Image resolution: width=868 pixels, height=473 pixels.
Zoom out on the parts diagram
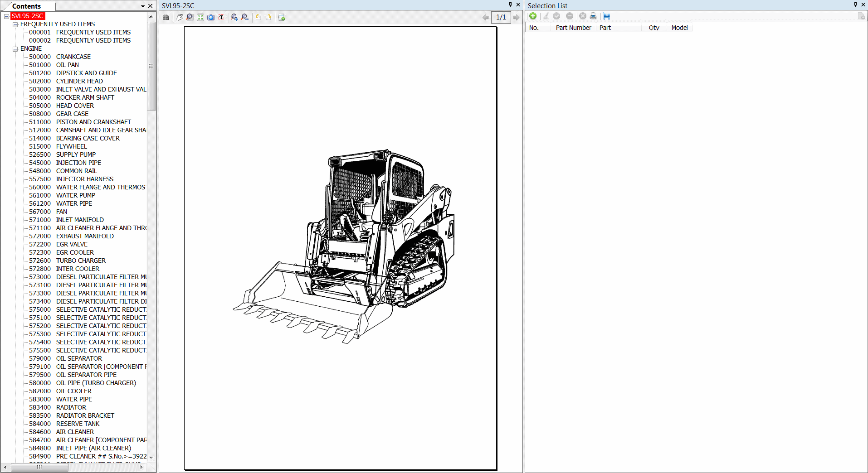[x=245, y=17]
